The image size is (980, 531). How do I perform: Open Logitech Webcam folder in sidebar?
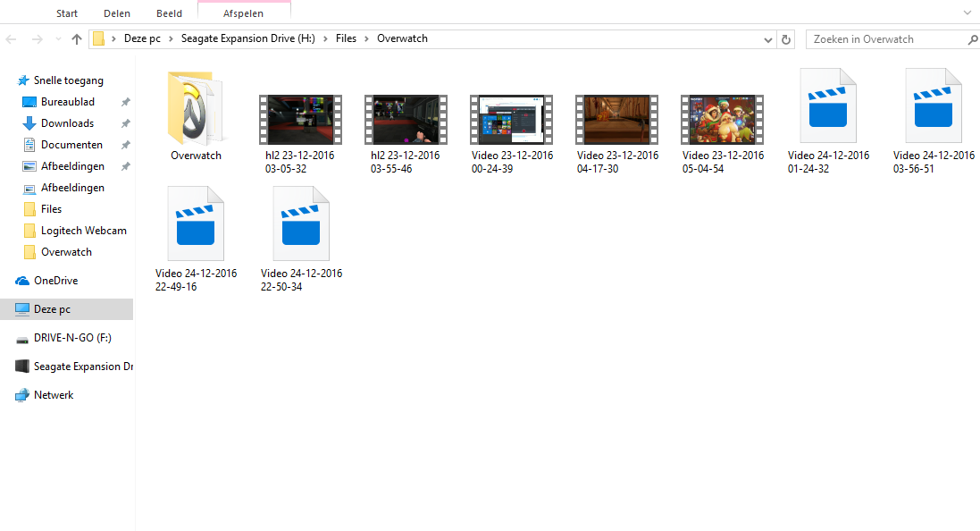[x=84, y=230]
